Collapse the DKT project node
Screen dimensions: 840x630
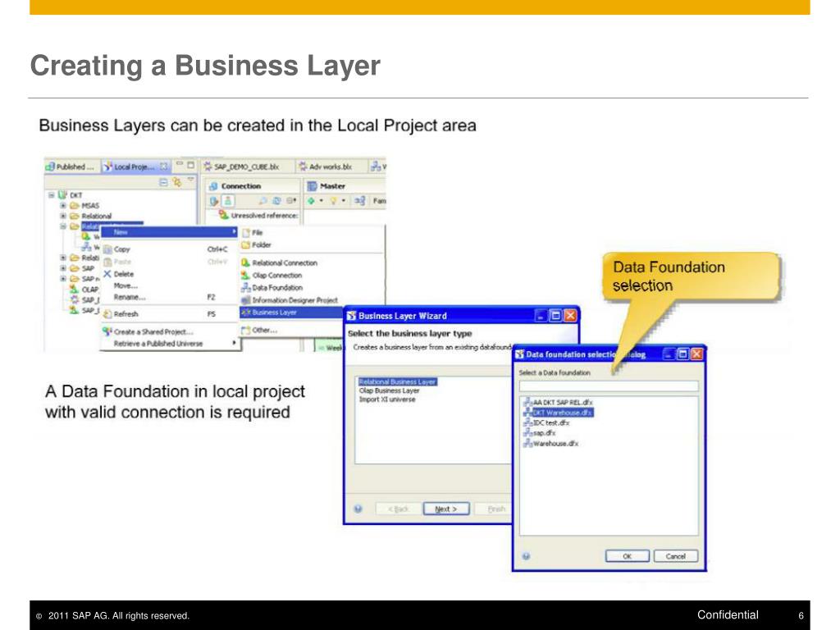tap(52, 195)
